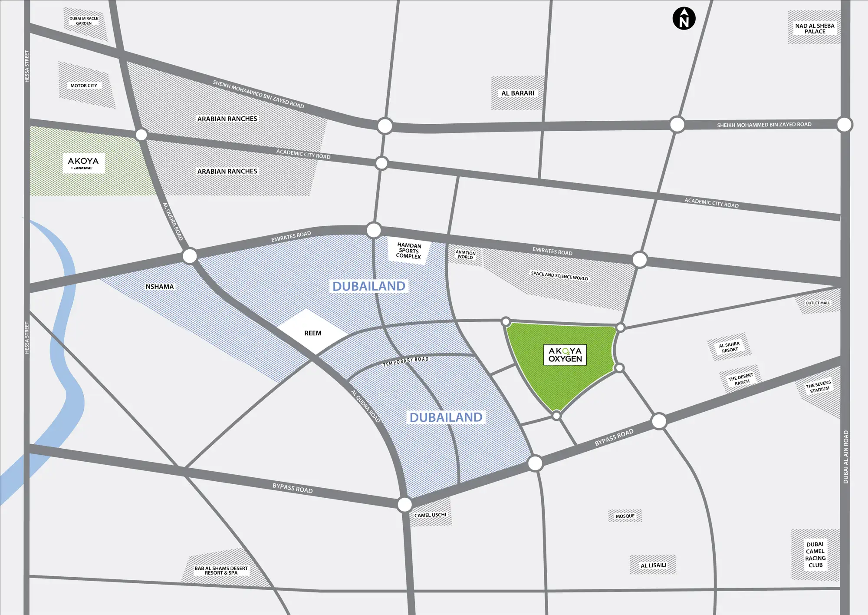Click the roundabout joining Al Qudra and Emirates Road
Screen dimensions: 868x615
[x=190, y=256]
